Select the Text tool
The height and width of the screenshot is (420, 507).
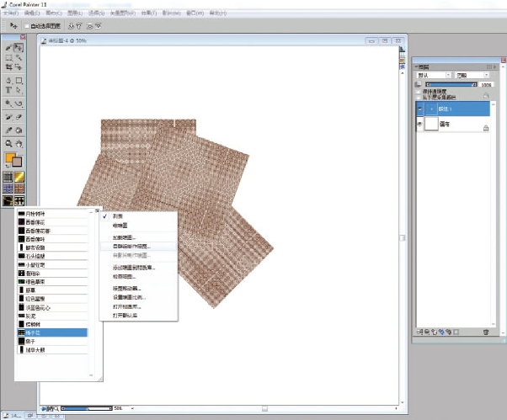tap(8, 90)
